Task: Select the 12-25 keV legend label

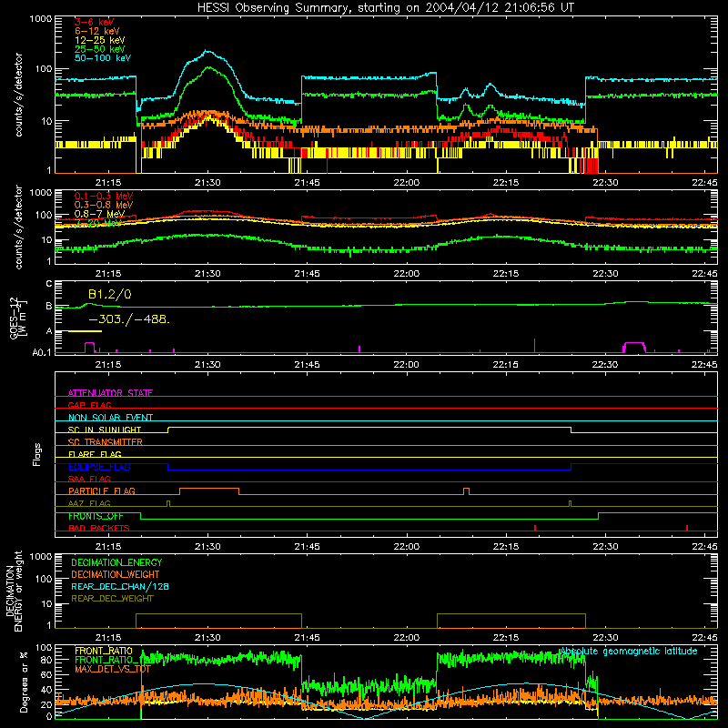Action: click(100, 40)
